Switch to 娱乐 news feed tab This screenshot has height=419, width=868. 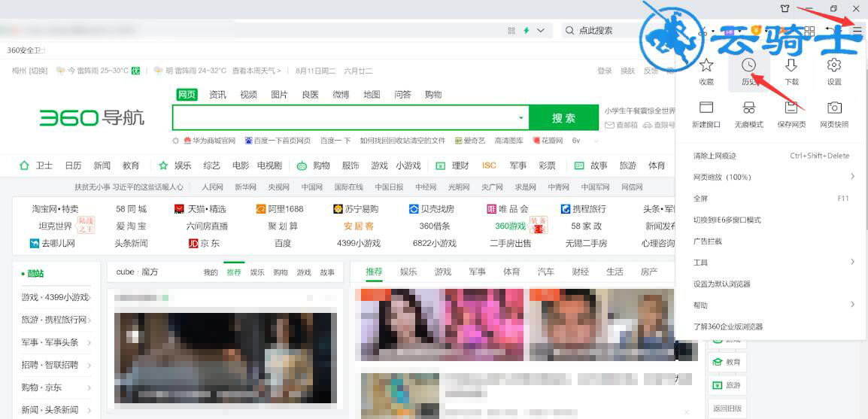tap(408, 272)
